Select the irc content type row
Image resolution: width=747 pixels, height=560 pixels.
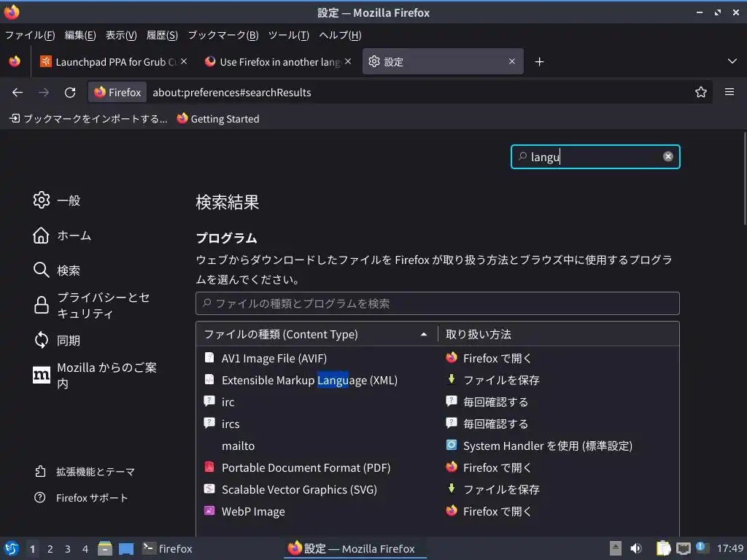click(x=438, y=402)
